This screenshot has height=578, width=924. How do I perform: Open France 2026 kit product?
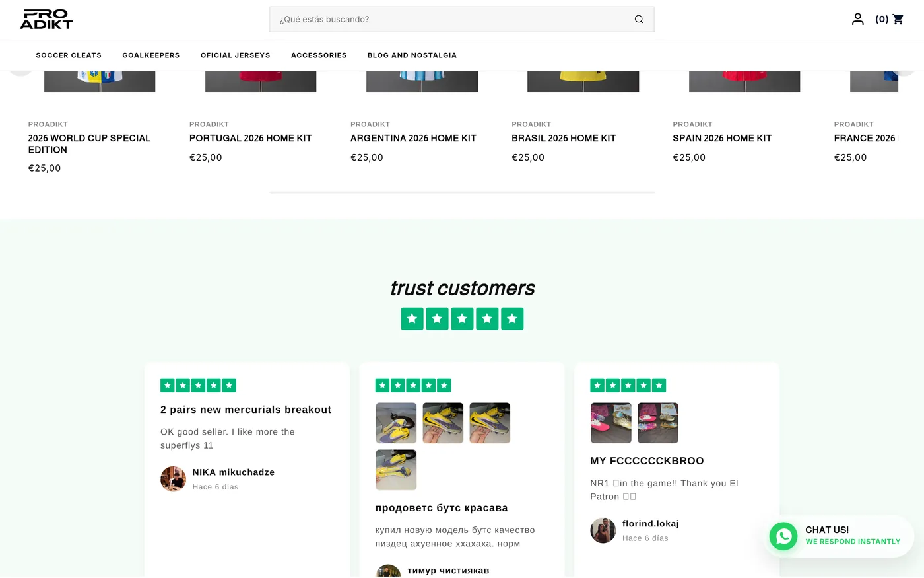[865, 138]
